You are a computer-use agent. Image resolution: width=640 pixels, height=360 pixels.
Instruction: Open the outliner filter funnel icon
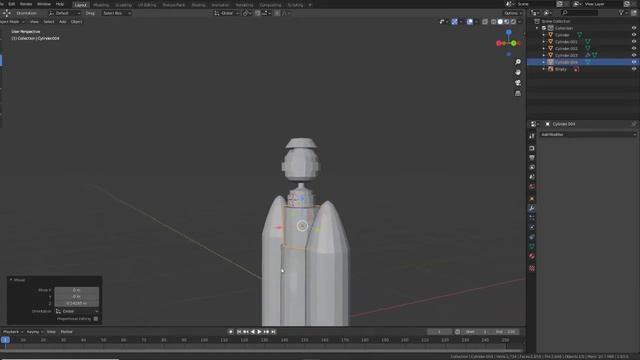(622, 13)
